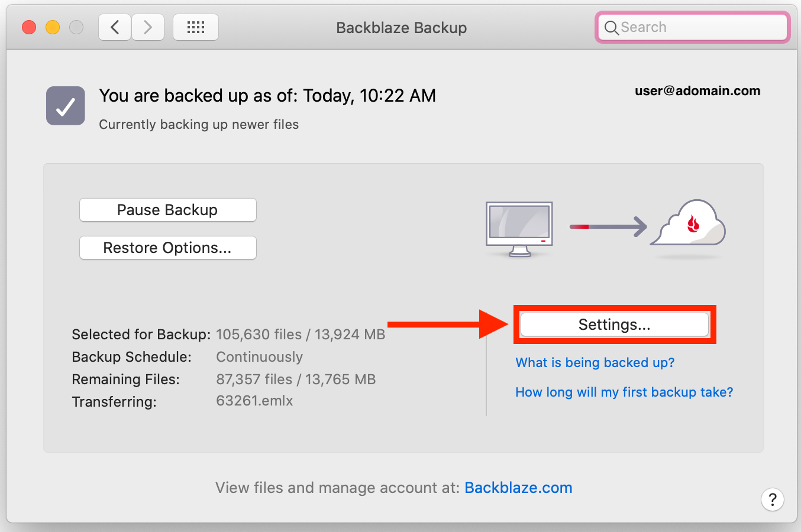Screen dimensions: 801x532
Task: Show all preferences grid icon
Action: pos(196,27)
